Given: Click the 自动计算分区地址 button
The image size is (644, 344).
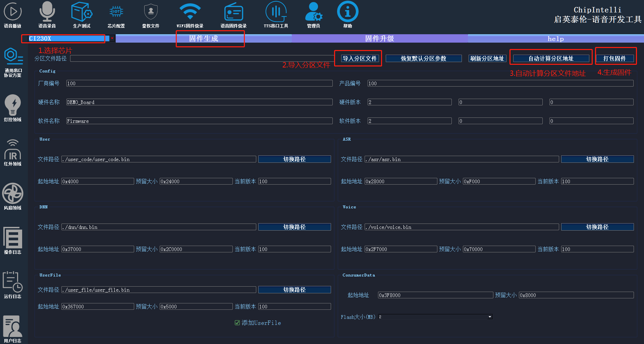Looking at the screenshot, I should click(x=551, y=58).
